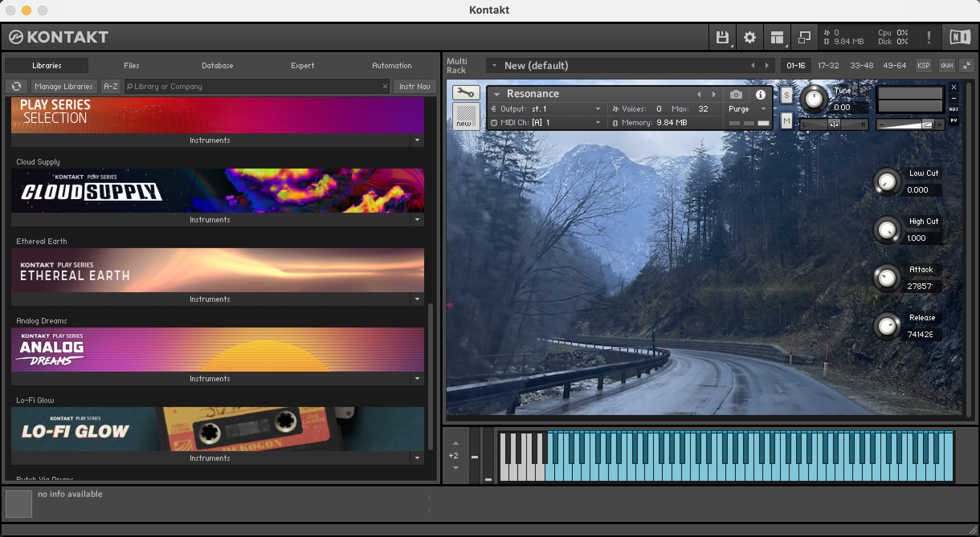The height and width of the screenshot is (537, 980).
Task: Open the wrench edit mode icon
Action: pyautogui.click(x=466, y=93)
